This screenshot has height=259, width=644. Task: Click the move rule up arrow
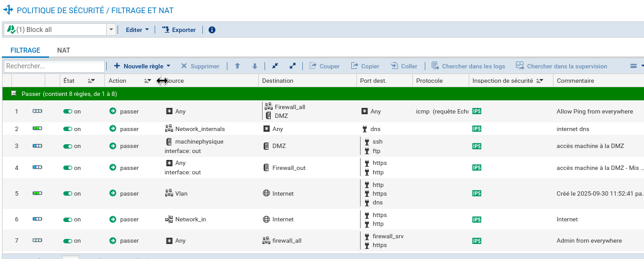click(x=237, y=66)
